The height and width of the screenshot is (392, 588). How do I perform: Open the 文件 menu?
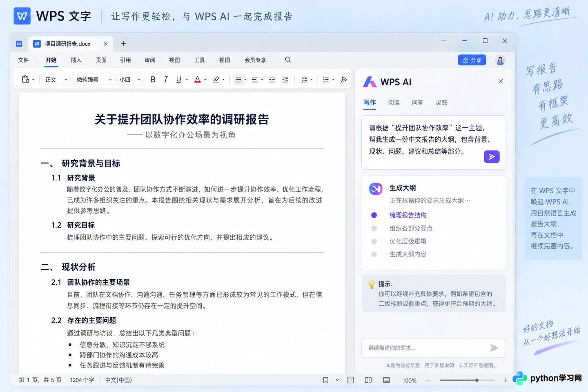pos(23,60)
